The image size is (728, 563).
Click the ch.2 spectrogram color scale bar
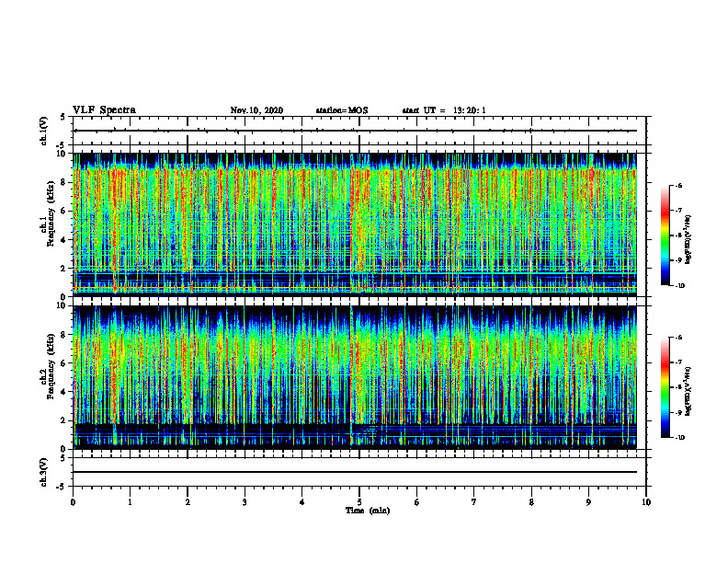[x=665, y=387]
